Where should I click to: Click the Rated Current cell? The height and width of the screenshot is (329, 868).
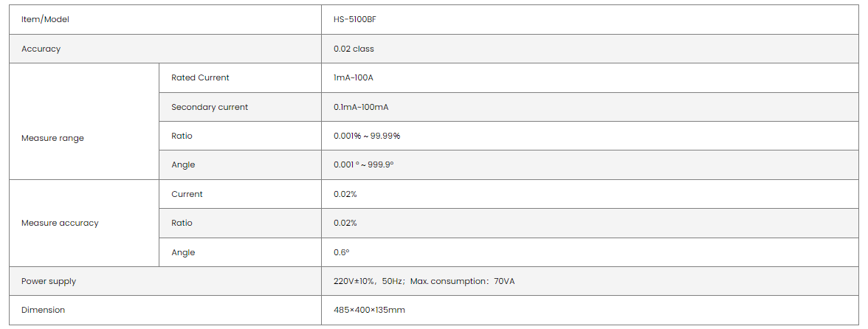[200, 77]
